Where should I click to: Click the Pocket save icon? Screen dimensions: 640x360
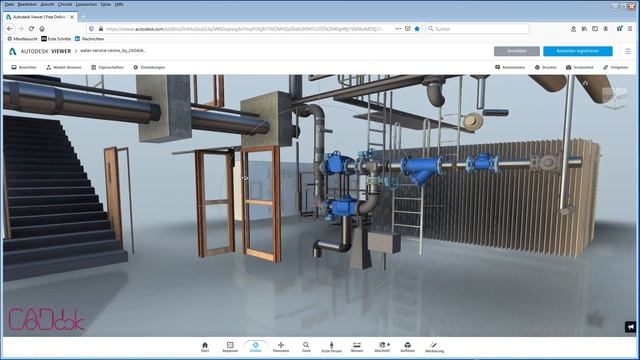click(x=407, y=29)
